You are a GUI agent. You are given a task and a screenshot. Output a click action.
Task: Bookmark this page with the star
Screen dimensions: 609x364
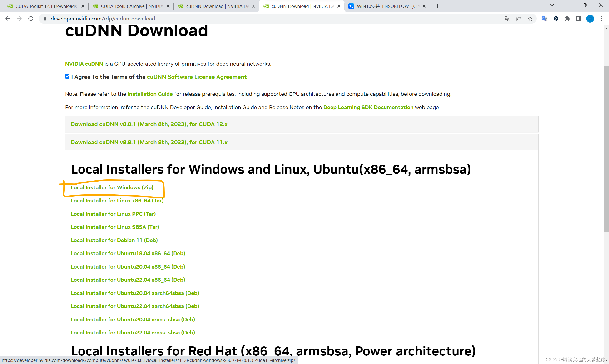(530, 19)
